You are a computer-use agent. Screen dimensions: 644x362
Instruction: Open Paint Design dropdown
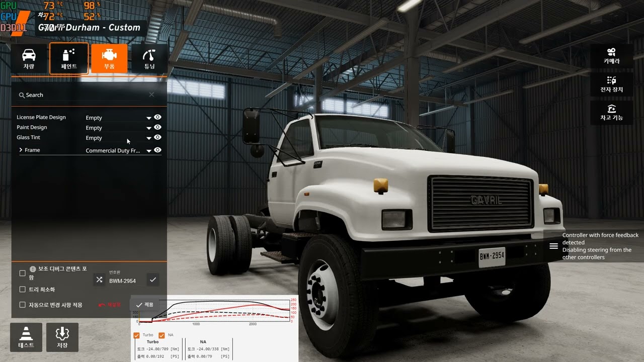[x=118, y=128]
